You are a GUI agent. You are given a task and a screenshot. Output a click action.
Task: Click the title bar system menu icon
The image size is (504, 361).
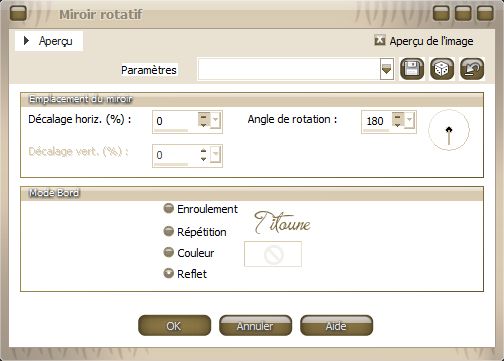[18, 14]
